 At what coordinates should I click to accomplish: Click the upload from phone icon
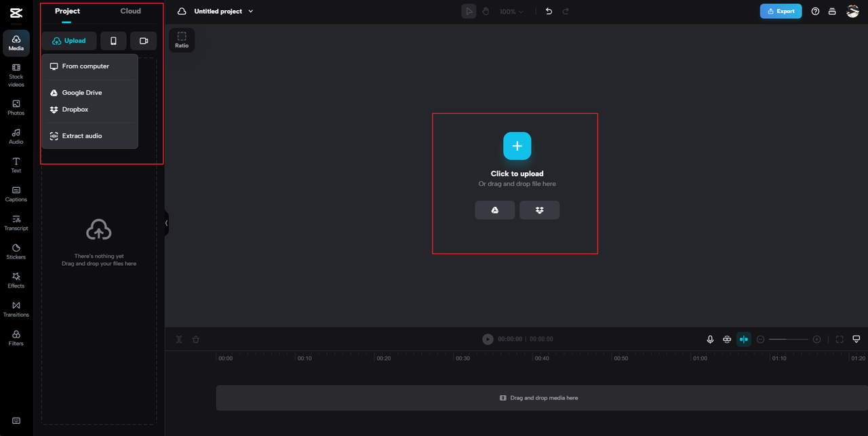click(113, 41)
